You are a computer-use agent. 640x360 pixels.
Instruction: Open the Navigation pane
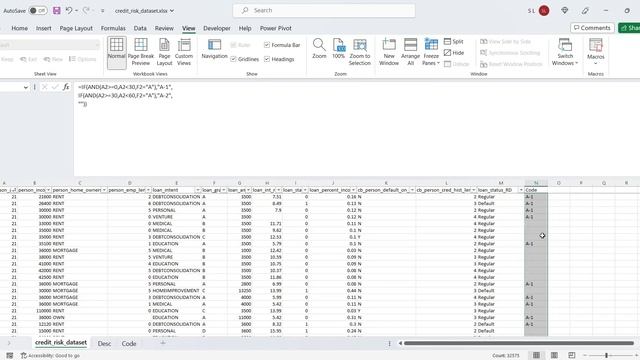coord(214,49)
